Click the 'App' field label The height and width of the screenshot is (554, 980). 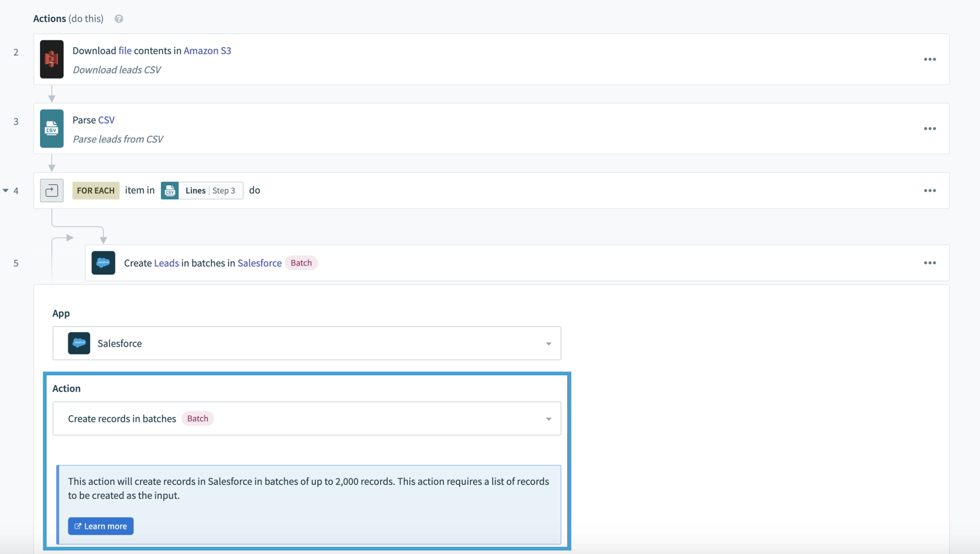(61, 313)
